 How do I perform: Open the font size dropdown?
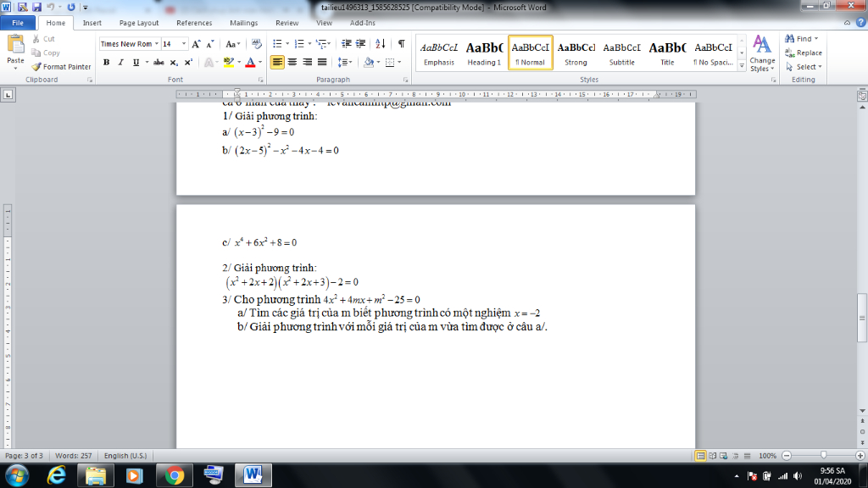pos(184,44)
